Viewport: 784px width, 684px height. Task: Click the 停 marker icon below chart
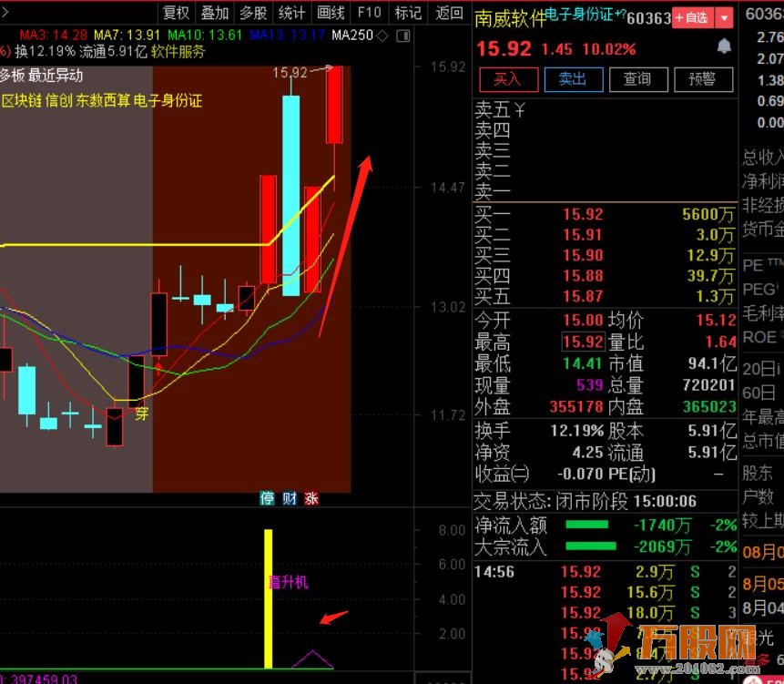[x=267, y=498]
